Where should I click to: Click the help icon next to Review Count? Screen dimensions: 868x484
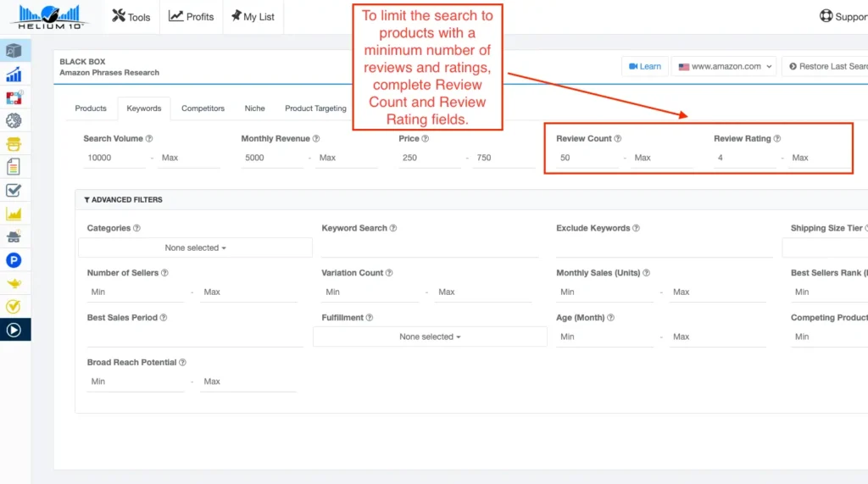pos(618,139)
